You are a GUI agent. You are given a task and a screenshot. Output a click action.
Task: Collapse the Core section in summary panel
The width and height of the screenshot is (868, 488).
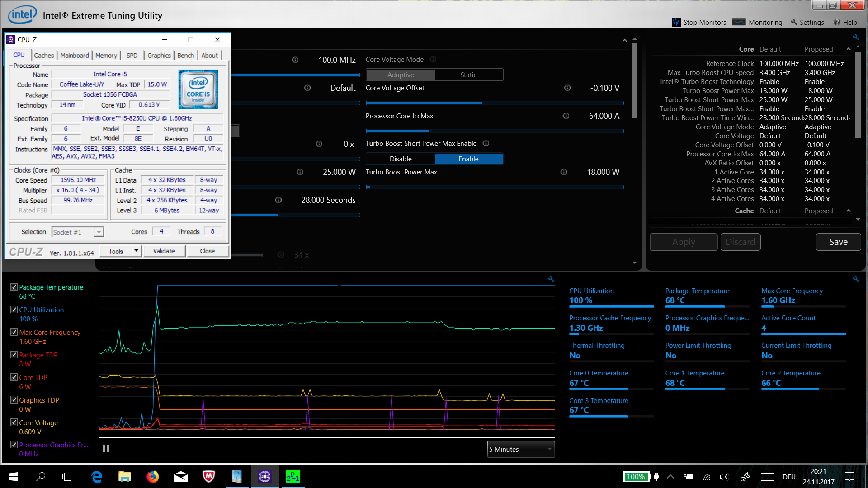pos(849,49)
